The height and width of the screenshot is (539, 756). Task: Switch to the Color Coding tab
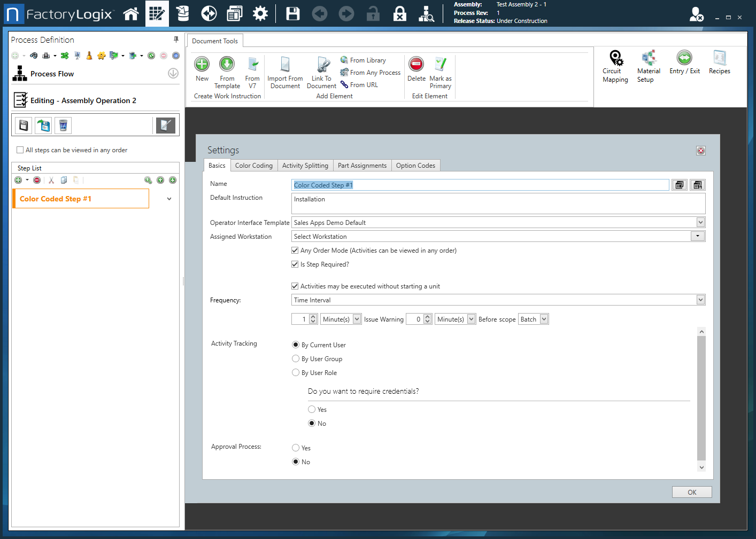coord(254,166)
